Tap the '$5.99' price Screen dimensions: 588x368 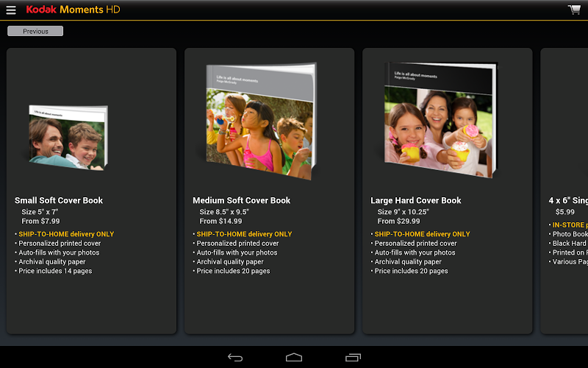tap(565, 212)
